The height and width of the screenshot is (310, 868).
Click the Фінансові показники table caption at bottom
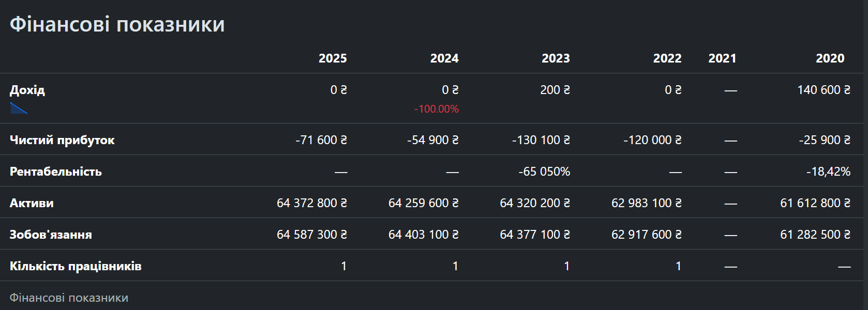[x=69, y=298]
